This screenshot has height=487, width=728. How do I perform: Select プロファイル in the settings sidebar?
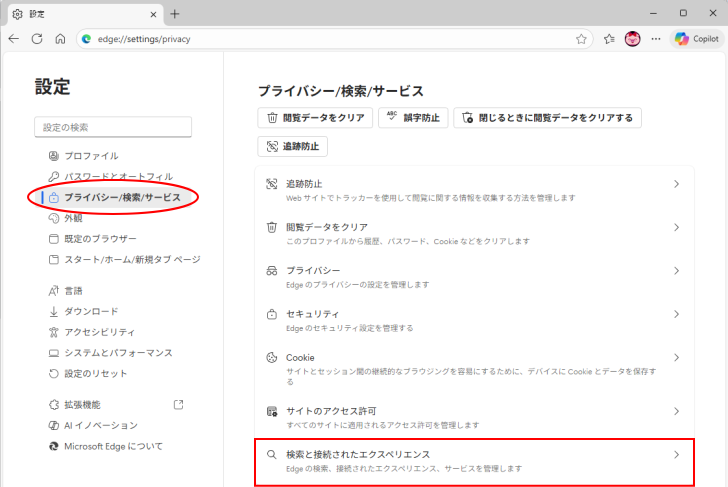[91, 156]
